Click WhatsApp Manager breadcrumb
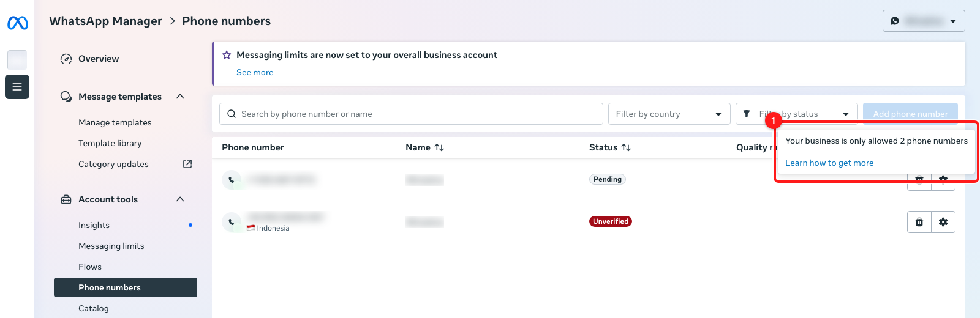 coord(105,21)
